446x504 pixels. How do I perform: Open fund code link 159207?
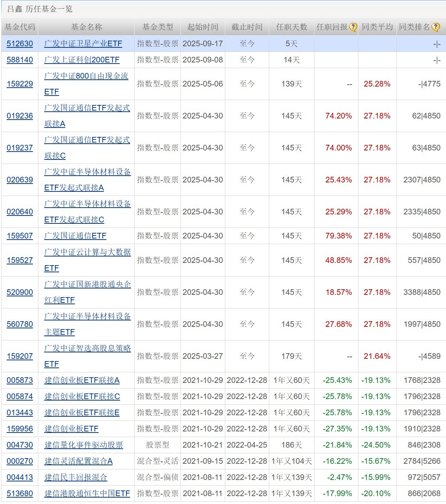pyautogui.click(x=20, y=356)
